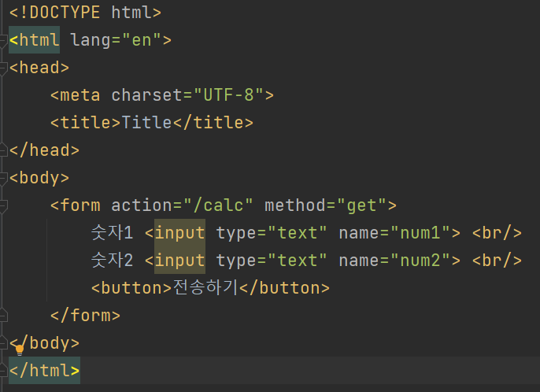Click the Title text inside title tag
Image resolution: width=540 pixels, height=392 pixels.
pyautogui.click(x=146, y=123)
